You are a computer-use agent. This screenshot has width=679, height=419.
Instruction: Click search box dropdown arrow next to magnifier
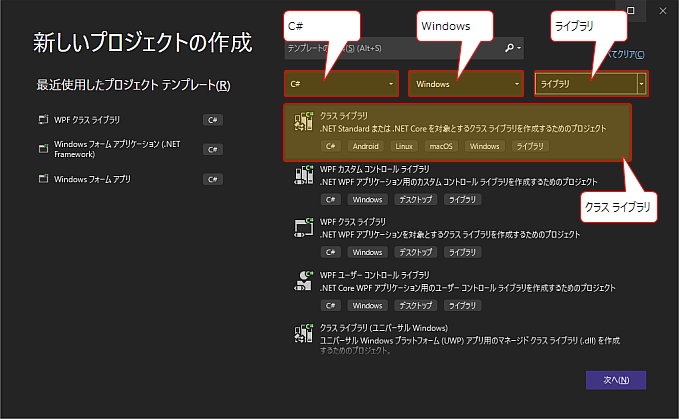point(519,48)
